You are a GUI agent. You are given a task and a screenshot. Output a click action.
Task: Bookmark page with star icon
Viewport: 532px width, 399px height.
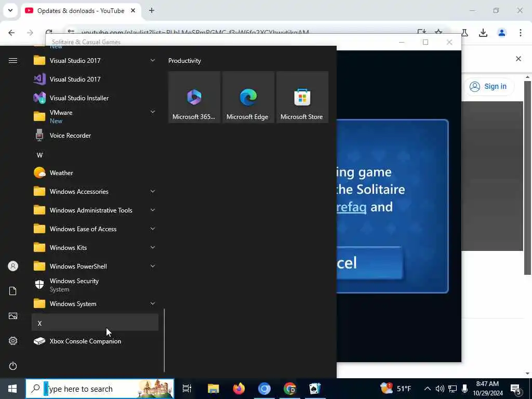click(438, 32)
